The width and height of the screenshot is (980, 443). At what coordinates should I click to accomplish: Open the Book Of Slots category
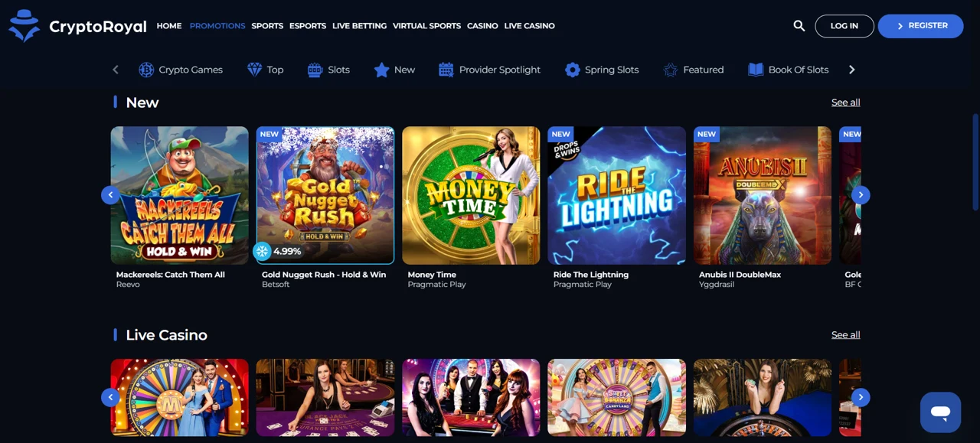point(789,70)
